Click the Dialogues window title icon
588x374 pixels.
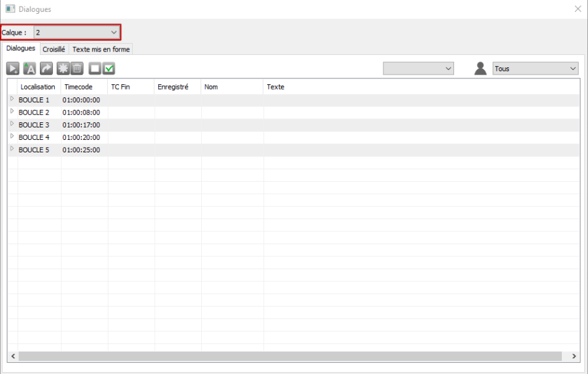pos(10,9)
